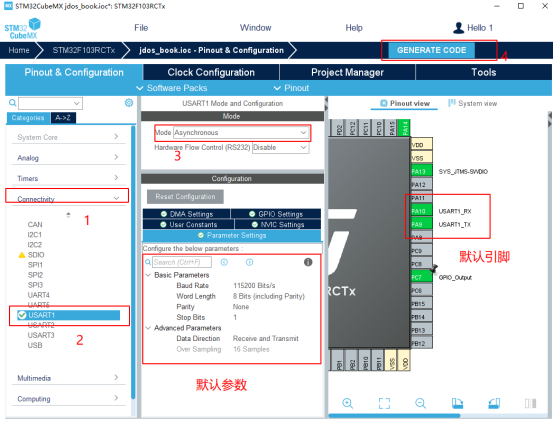Click the pin marker on PC7
This screenshot has width=554, height=422.
[434, 269]
